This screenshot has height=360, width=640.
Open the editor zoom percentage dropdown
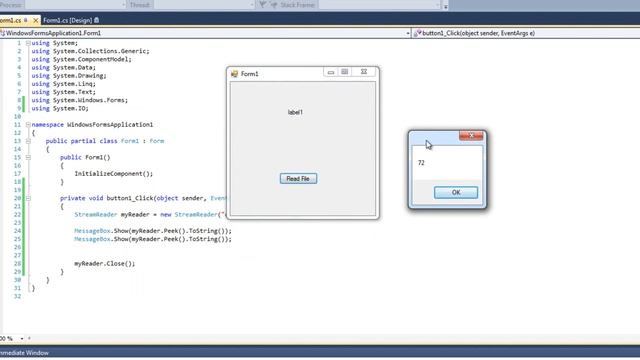coord(22,338)
